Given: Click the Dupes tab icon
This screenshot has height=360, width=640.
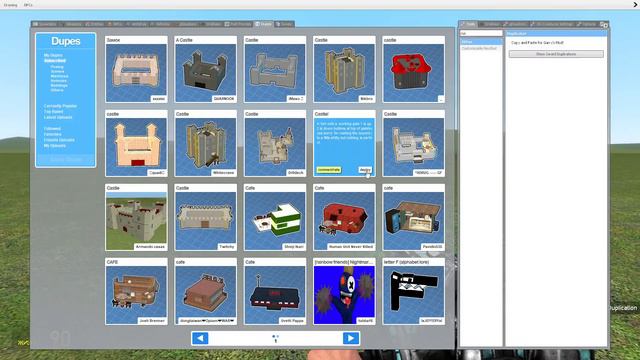Looking at the screenshot, I should (258, 24).
